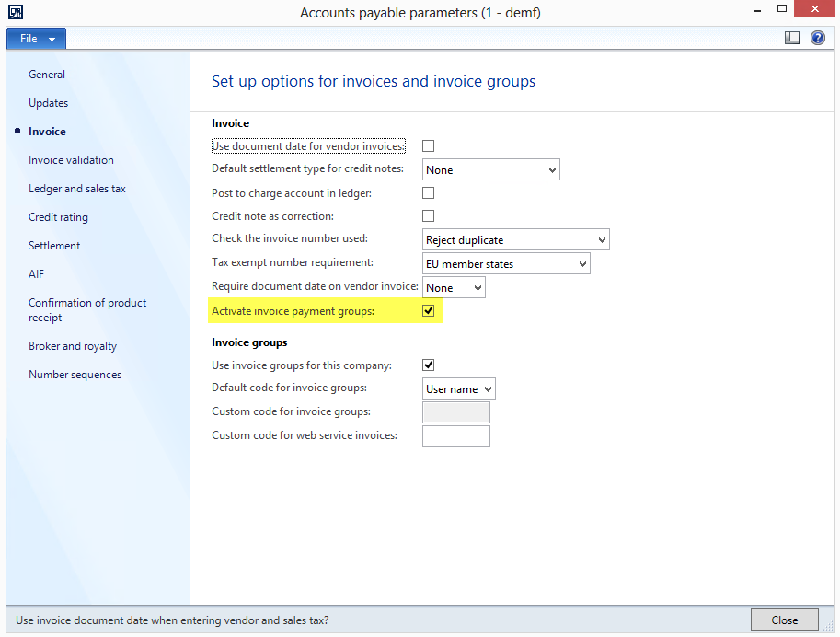
Task: Select Ledger and sales tax section
Action: click(x=77, y=189)
